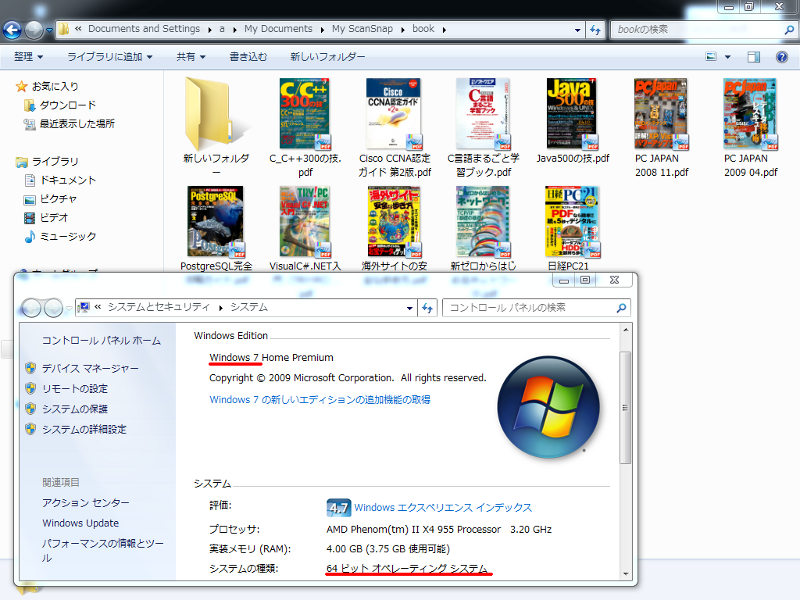Click the Forward arrow in the book Explorer window
The width and height of the screenshot is (800, 600).
tap(34, 30)
